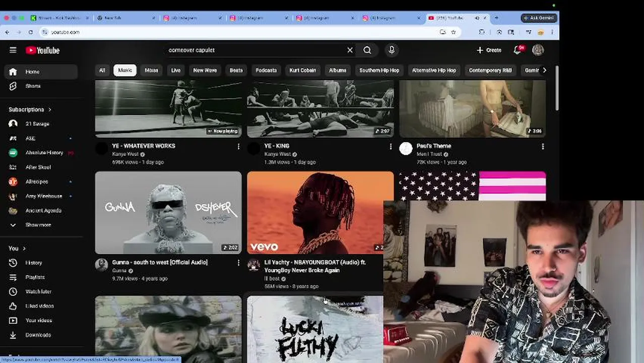Open the YouTube hamburger guide menu
Viewport: 644px width, 363px height.
tap(13, 50)
